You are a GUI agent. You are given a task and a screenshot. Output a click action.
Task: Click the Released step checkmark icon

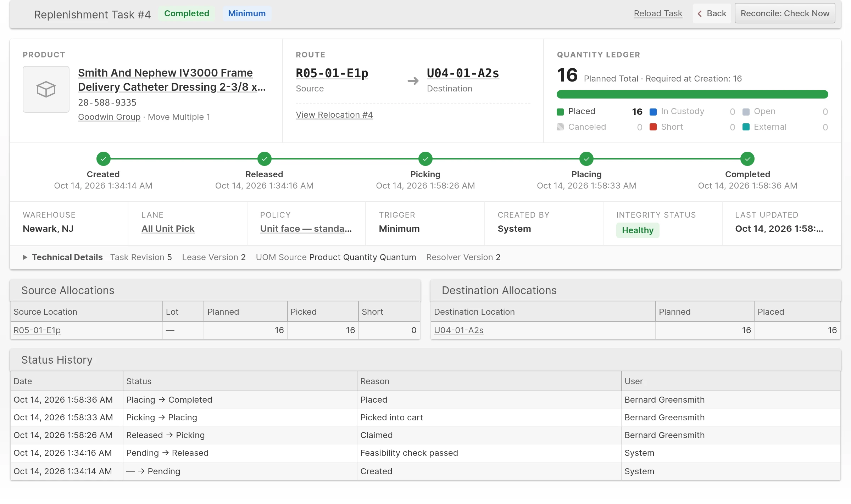(264, 159)
